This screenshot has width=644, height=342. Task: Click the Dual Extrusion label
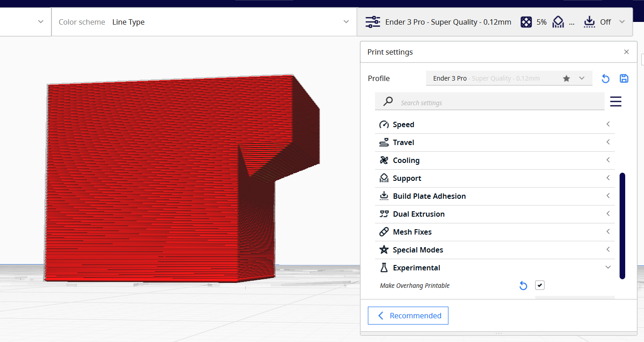(419, 214)
